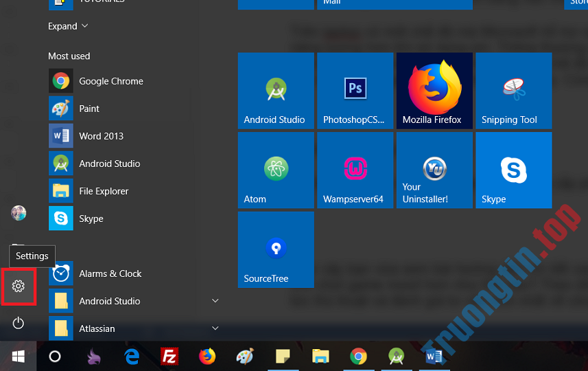The width and height of the screenshot is (588, 371).
Task: Open the PhotoshopCS tile
Action: (x=355, y=91)
